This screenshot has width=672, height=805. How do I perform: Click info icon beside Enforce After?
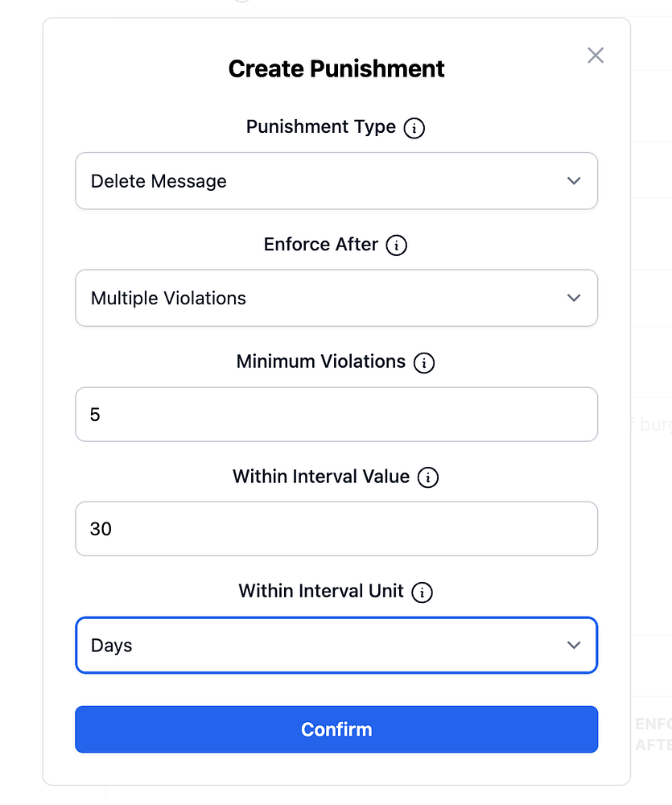(396, 246)
